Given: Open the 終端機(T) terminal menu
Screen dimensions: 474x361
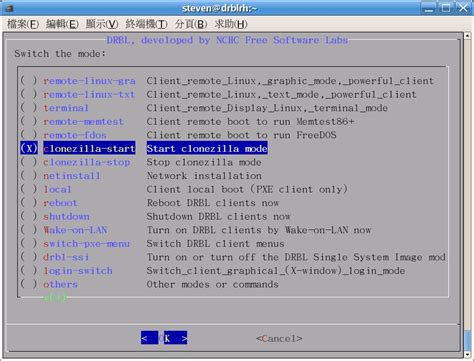Looking at the screenshot, I should point(146,24).
